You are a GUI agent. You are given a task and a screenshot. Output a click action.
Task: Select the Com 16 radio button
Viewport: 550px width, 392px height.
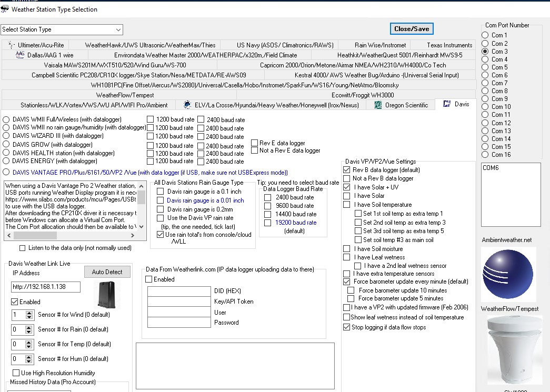click(x=485, y=155)
